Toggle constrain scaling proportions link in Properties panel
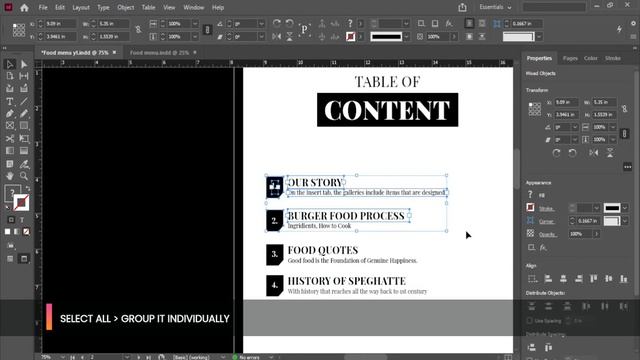 (x=624, y=133)
